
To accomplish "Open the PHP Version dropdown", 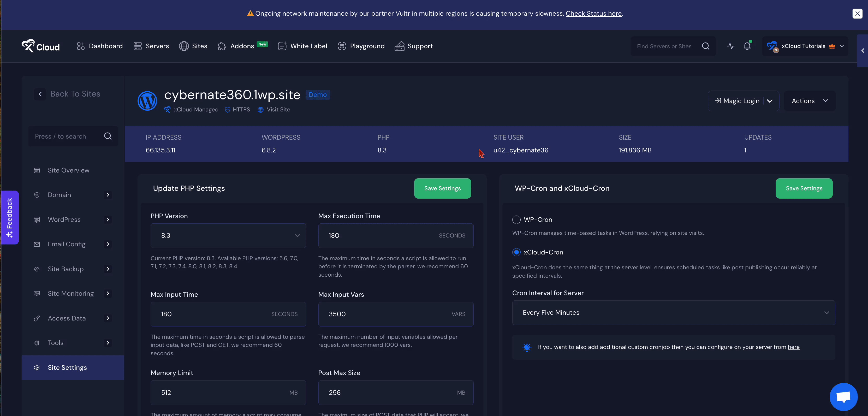I will pyautogui.click(x=228, y=236).
